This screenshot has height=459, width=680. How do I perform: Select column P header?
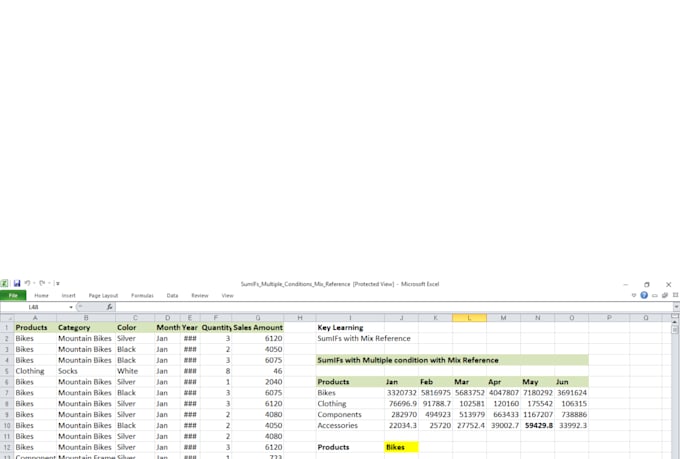(x=609, y=318)
